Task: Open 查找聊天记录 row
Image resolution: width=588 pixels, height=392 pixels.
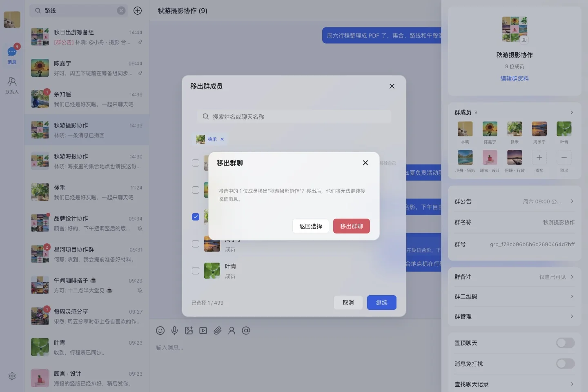Action: [514, 384]
